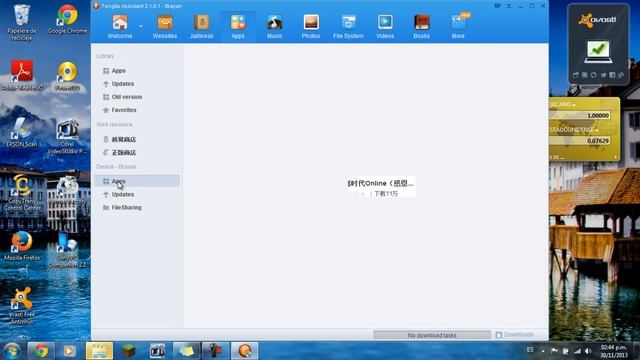Screen dimensions: 640x360
Task: Open the Photos toolbar section
Action: point(311,26)
